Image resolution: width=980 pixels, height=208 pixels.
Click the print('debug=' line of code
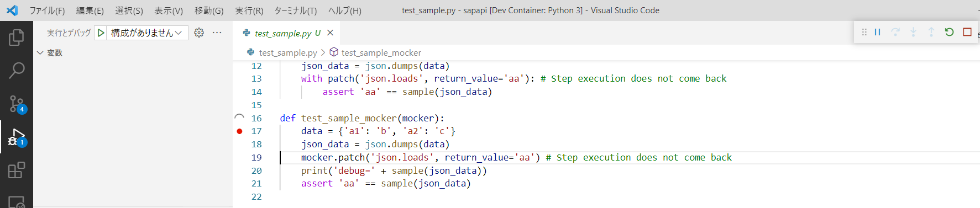[394, 171]
